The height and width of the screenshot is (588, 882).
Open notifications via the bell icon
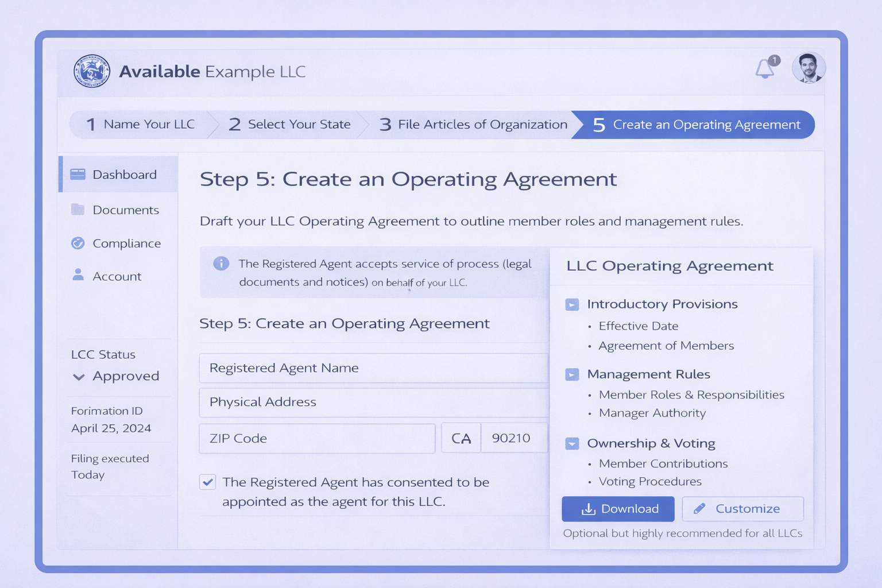(x=764, y=68)
